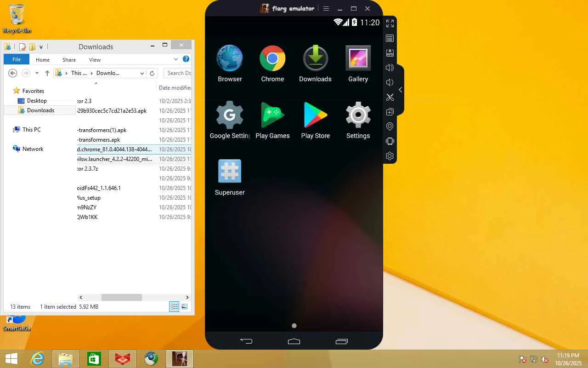Enter fullscreen from the emulator sidebar
Image resolution: width=588 pixels, height=368 pixels.
pyautogui.click(x=390, y=23)
